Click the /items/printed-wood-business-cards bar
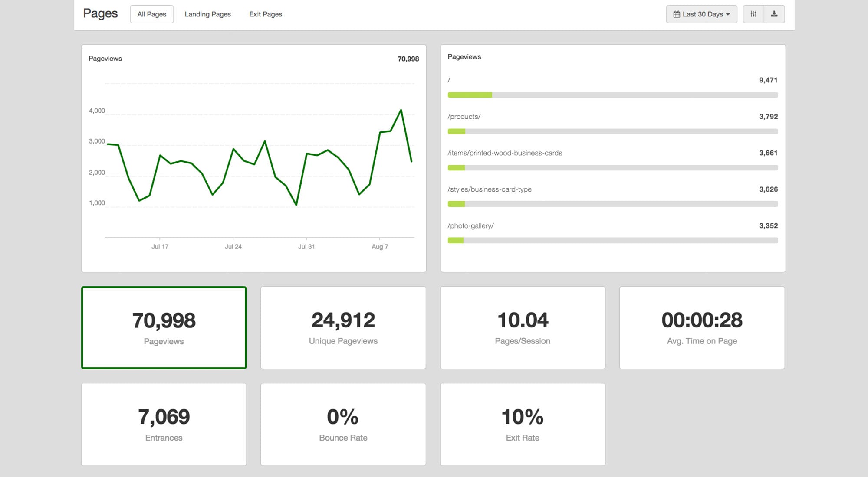Screen dimensions: 868x477 pyautogui.click(x=613, y=168)
